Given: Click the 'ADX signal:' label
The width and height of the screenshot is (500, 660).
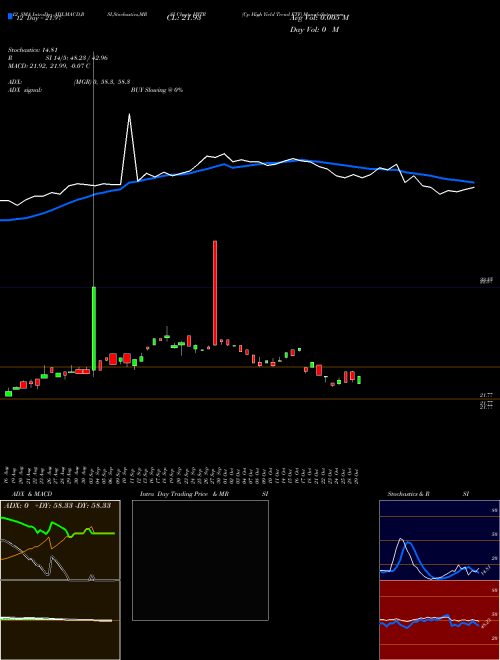Looking at the screenshot, I should click(25, 90).
